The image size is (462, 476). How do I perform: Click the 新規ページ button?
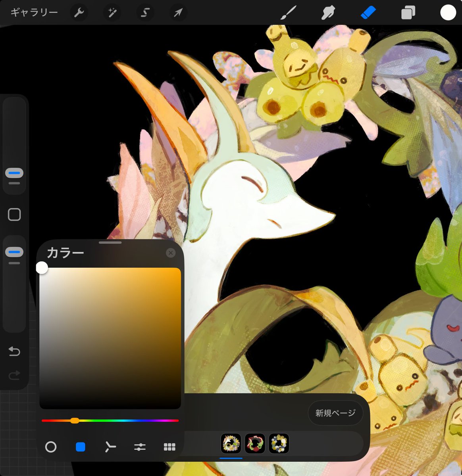[x=335, y=413]
